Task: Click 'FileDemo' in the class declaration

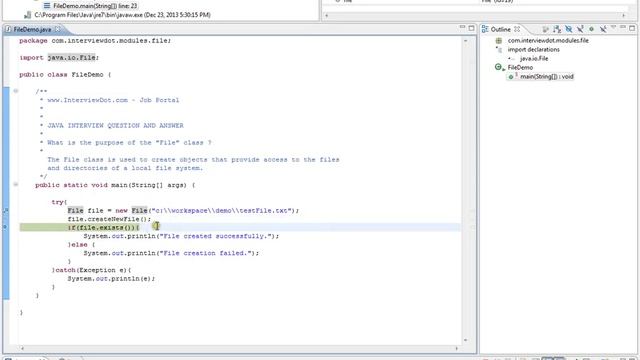Action: [x=87, y=75]
